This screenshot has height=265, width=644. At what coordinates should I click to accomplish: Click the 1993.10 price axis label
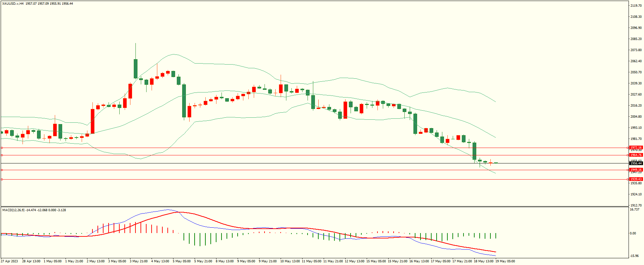[636, 128]
